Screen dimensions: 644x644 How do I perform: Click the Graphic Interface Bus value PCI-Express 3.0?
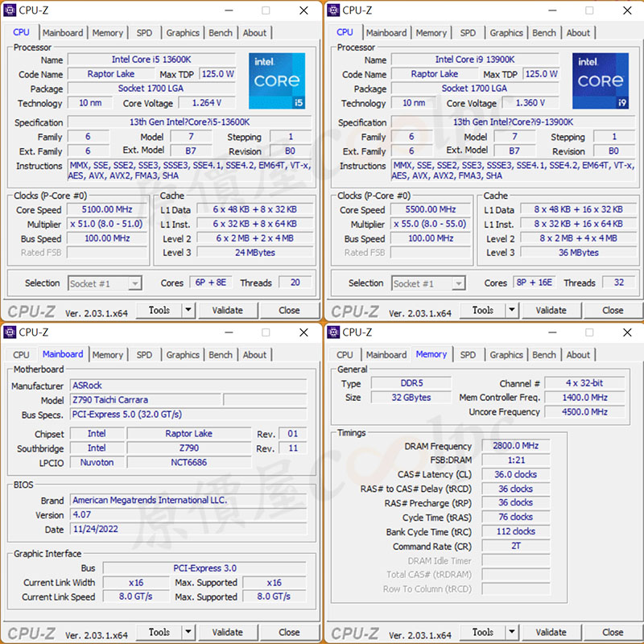(204, 568)
